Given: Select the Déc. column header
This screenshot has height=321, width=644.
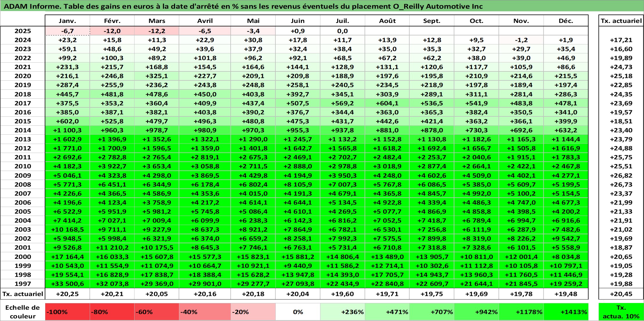Looking at the screenshot, I should (566, 21).
